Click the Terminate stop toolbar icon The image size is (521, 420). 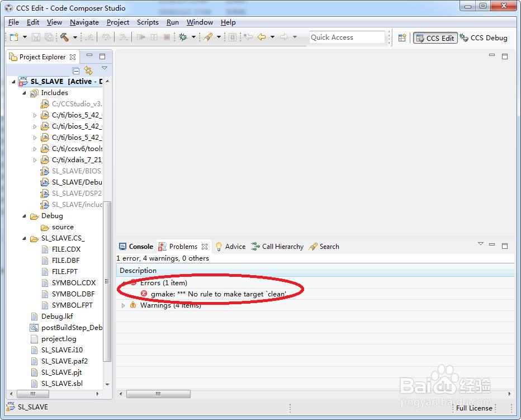coord(167,37)
